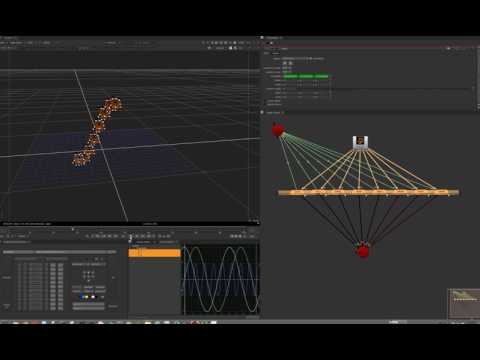Screen dimensions: 480x360
Task: Click the node graph minimap overview
Action: (464, 303)
